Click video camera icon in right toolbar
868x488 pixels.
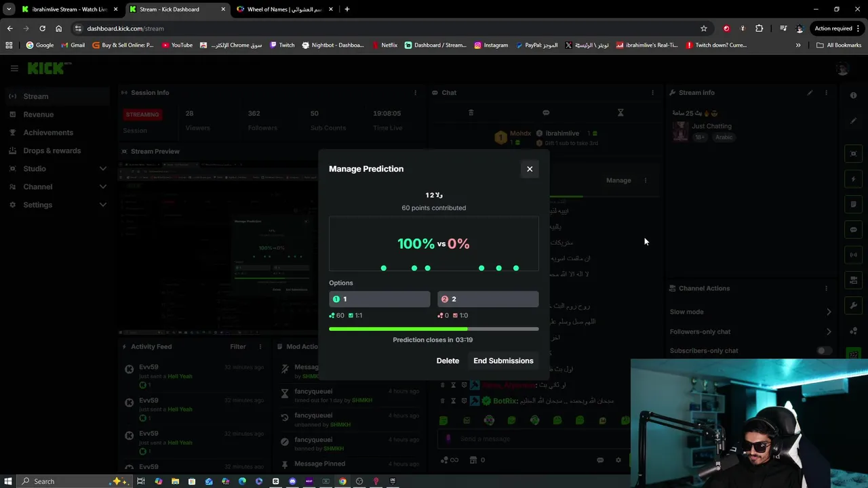coord(854,280)
